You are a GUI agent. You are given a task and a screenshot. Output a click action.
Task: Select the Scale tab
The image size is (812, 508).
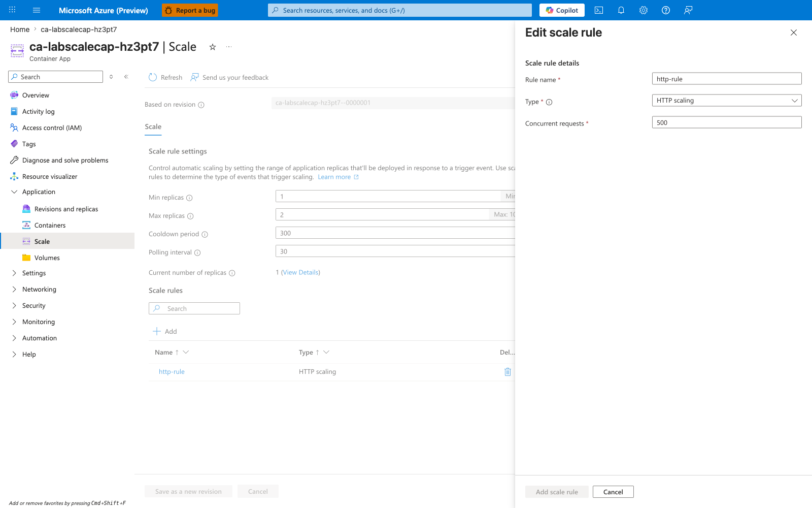click(153, 127)
